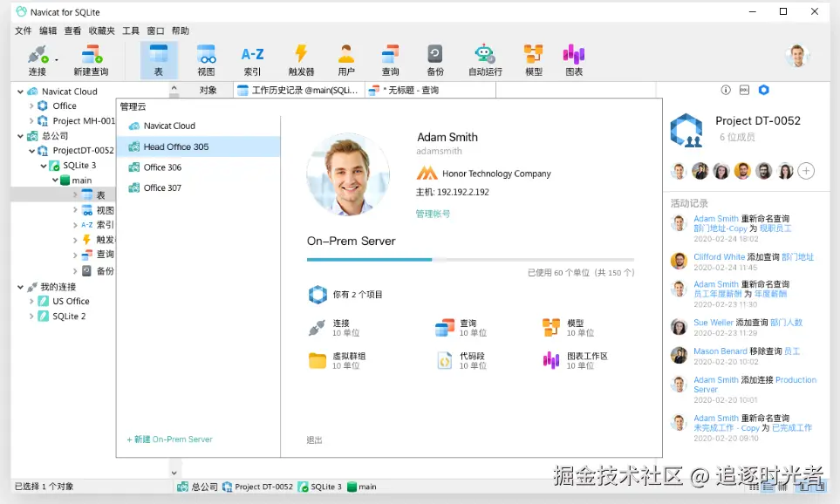Screen dimensions: 840x504
Task: Click the 虚拟群组 folder icon
Action: coord(318,360)
